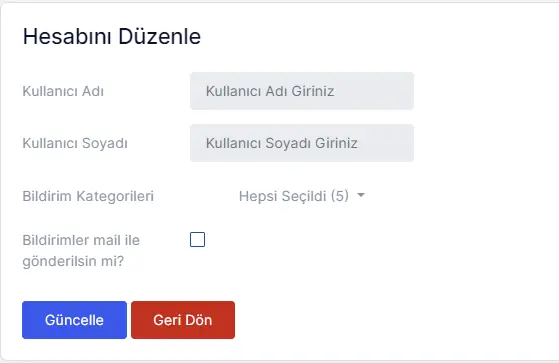The width and height of the screenshot is (559, 363).
Task: Click the Hepsi Seçildi (5) text
Action: point(294,196)
